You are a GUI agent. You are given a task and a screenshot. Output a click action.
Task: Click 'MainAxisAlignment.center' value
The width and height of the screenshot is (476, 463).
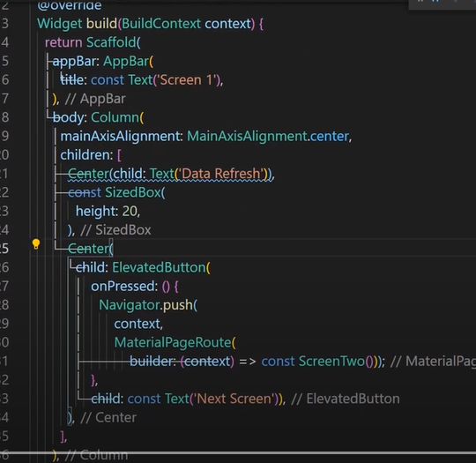[x=267, y=137]
